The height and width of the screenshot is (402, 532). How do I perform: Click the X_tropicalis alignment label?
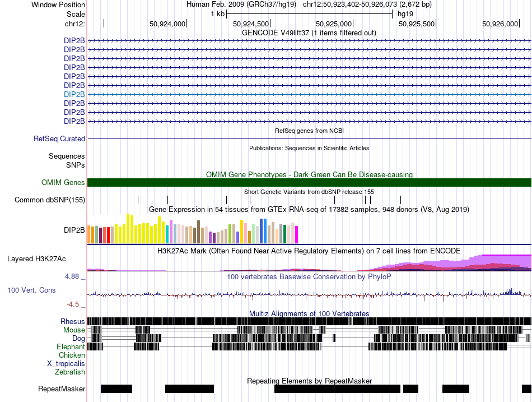[66, 364]
